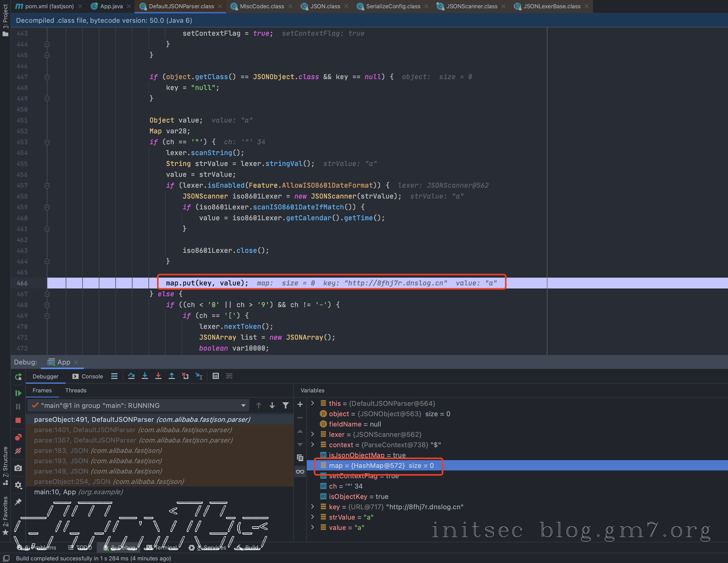
Task: Click the fold marker at line 453
Action: point(47,142)
